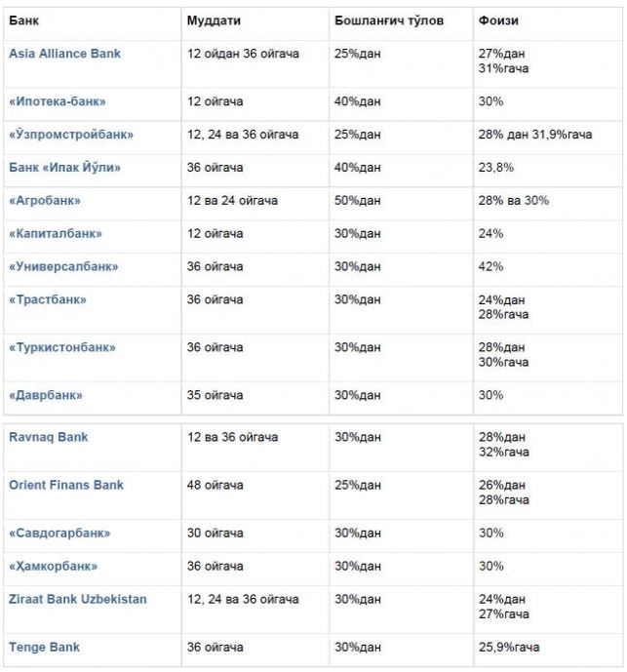Screen dimensions: 627x672
Task: Open the Tenge Bank link
Action: click(45, 648)
